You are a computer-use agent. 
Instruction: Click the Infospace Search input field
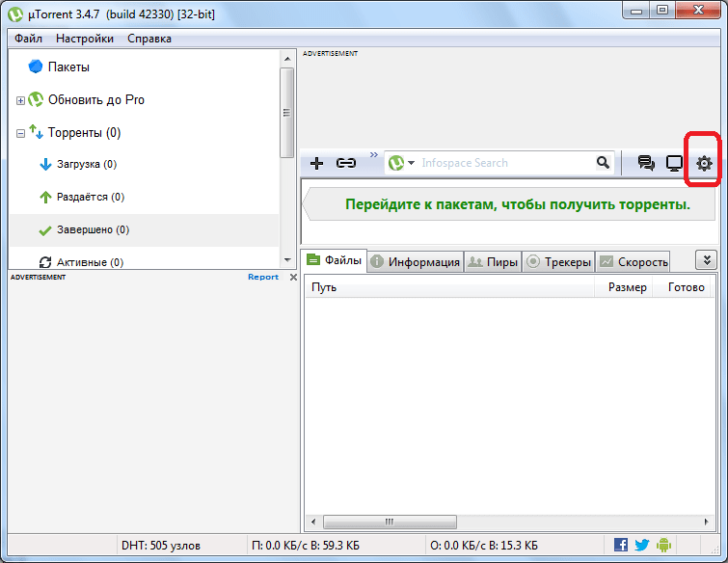(x=506, y=163)
